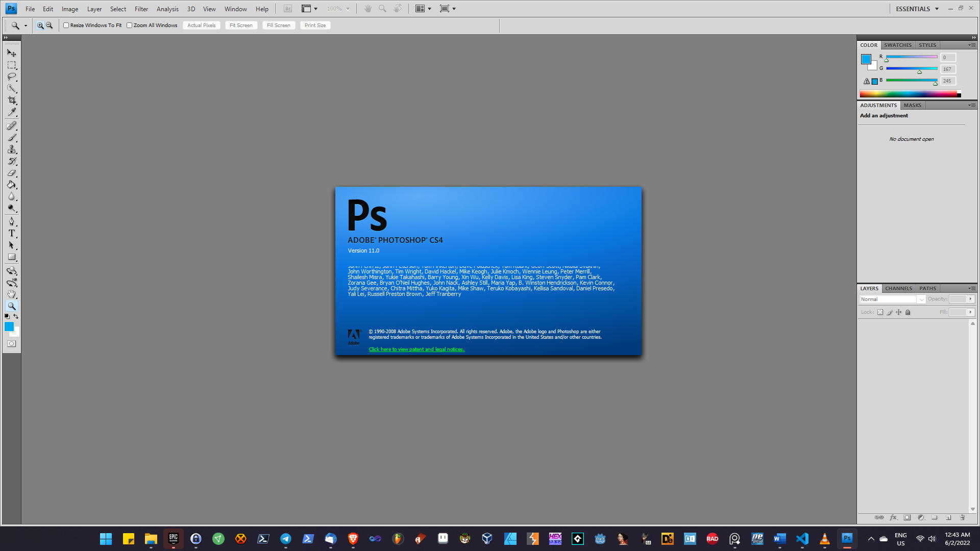Open Windows Start menu
Screen dimensions: 980x551
pos(106,539)
